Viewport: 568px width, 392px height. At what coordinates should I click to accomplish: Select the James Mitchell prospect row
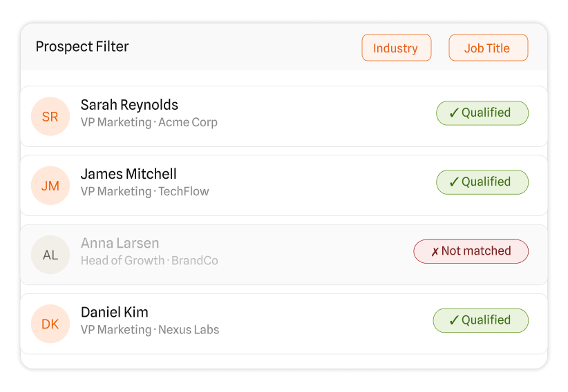[x=311, y=186]
